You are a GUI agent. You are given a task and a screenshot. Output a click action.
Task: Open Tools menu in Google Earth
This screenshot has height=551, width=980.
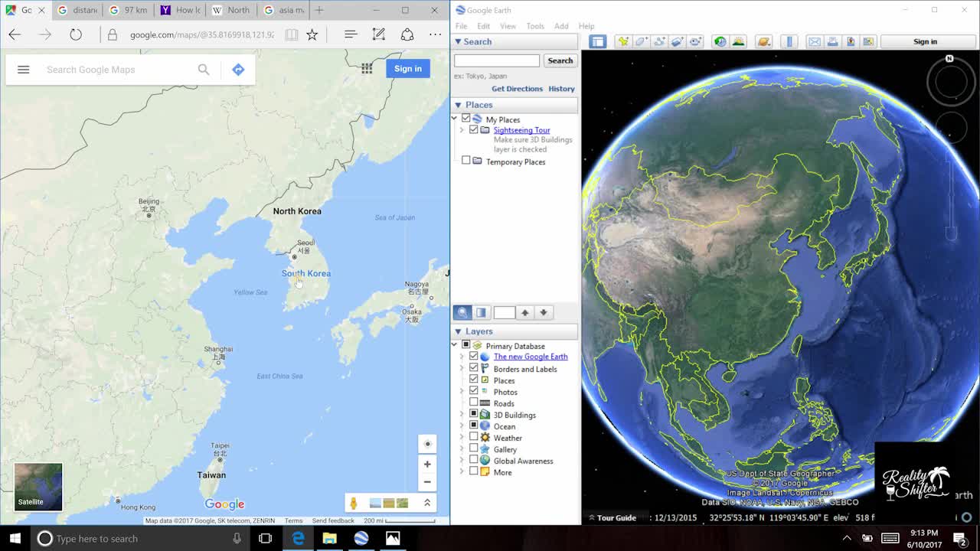(535, 26)
